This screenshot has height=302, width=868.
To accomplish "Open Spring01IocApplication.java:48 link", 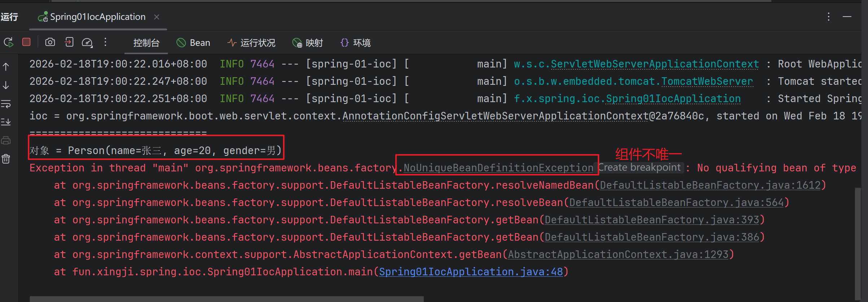I will pyautogui.click(x=471, y=272).
